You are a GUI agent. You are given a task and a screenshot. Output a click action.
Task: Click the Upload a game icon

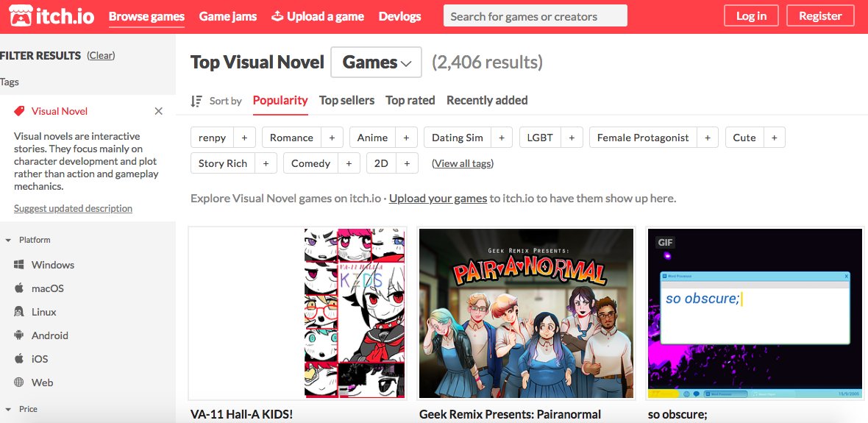[277, 16]
